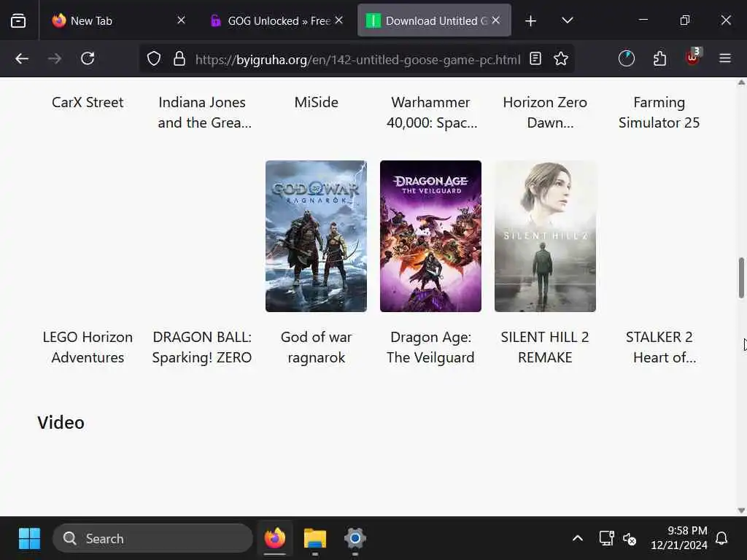
Task: Toggle reader view icon
Action: pos(535,58)
